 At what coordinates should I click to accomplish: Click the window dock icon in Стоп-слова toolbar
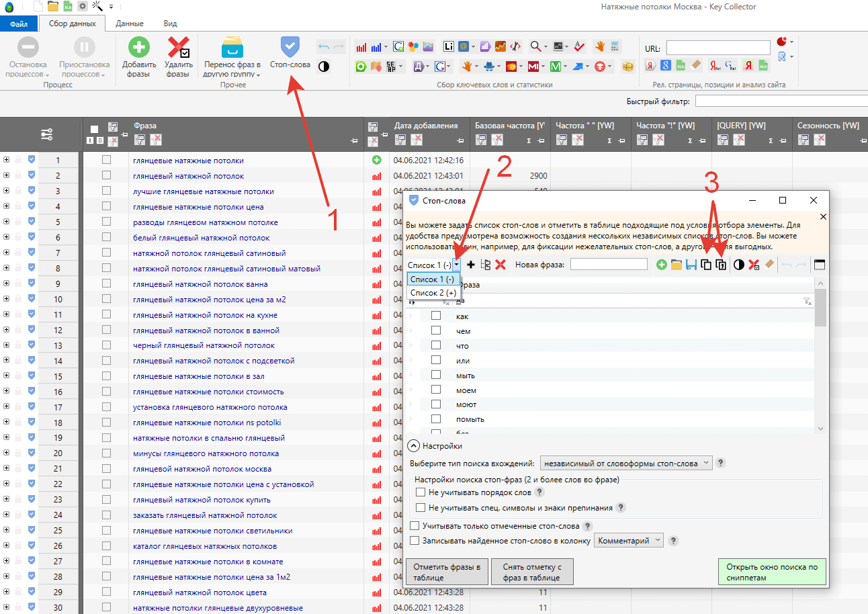point(820,265)
